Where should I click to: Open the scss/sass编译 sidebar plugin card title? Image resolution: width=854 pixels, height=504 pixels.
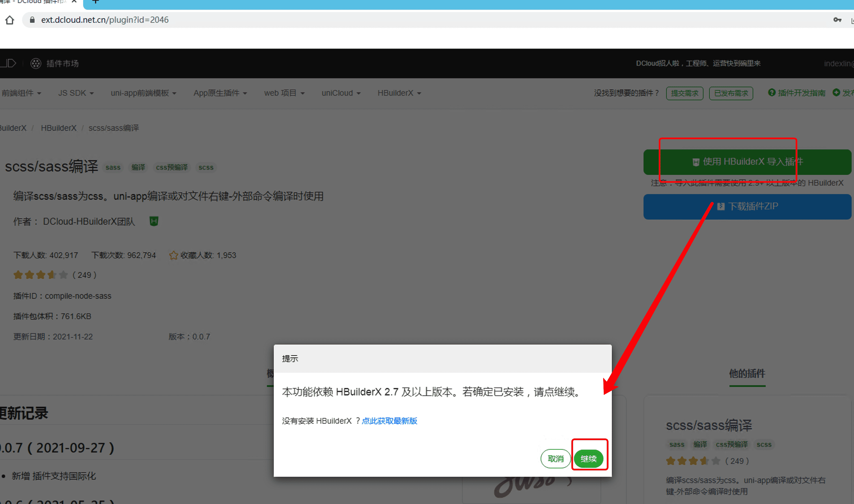pos(709,425)
